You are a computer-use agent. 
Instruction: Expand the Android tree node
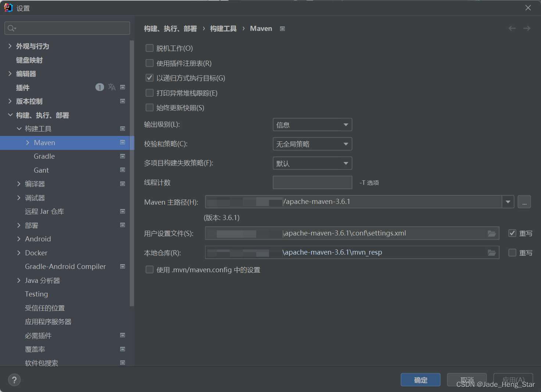coord(19,239)
